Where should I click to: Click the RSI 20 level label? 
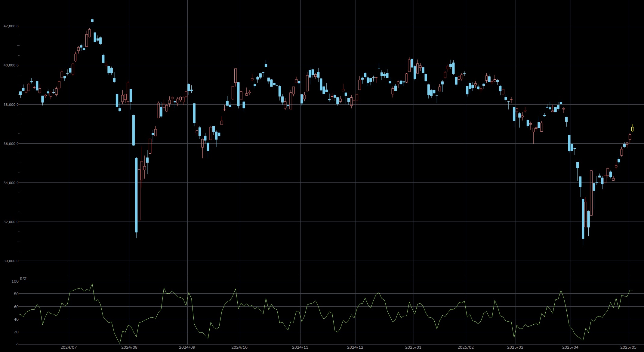point(16,332)
